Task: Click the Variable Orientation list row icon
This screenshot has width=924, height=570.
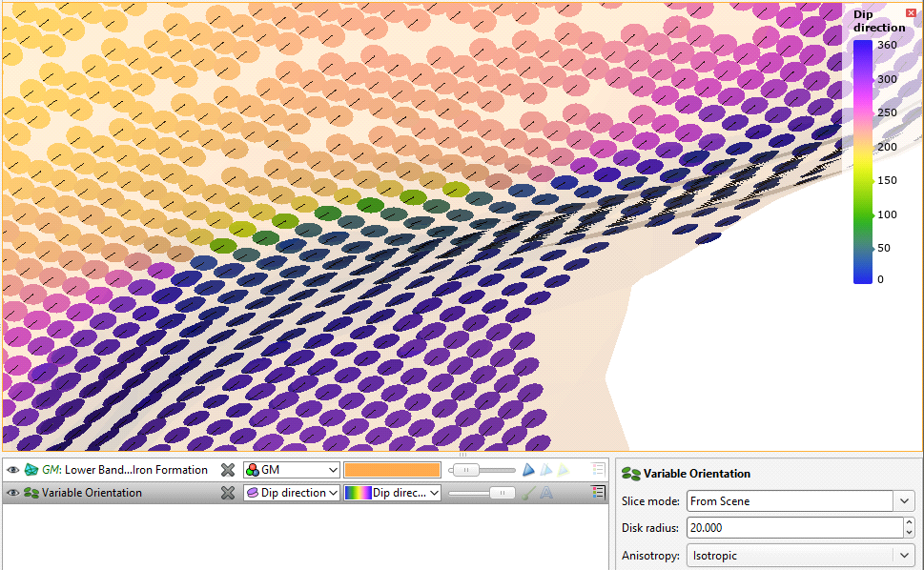Action: [31, 493]
